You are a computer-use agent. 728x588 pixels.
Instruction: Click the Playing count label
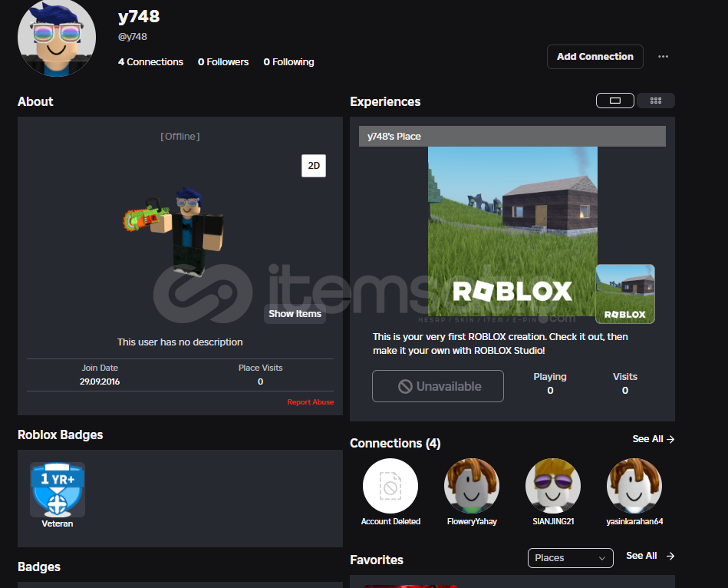pyautogui.click(x=550, y=377)
